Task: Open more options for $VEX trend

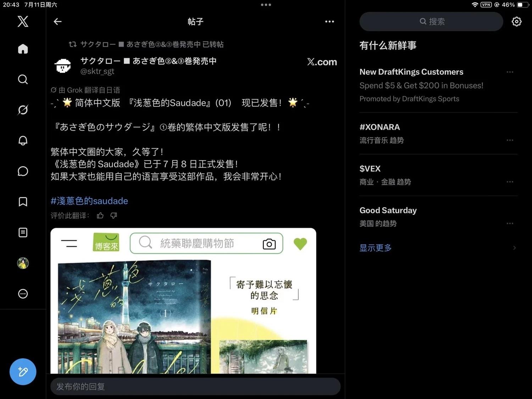Action: [x=510, y=182]
